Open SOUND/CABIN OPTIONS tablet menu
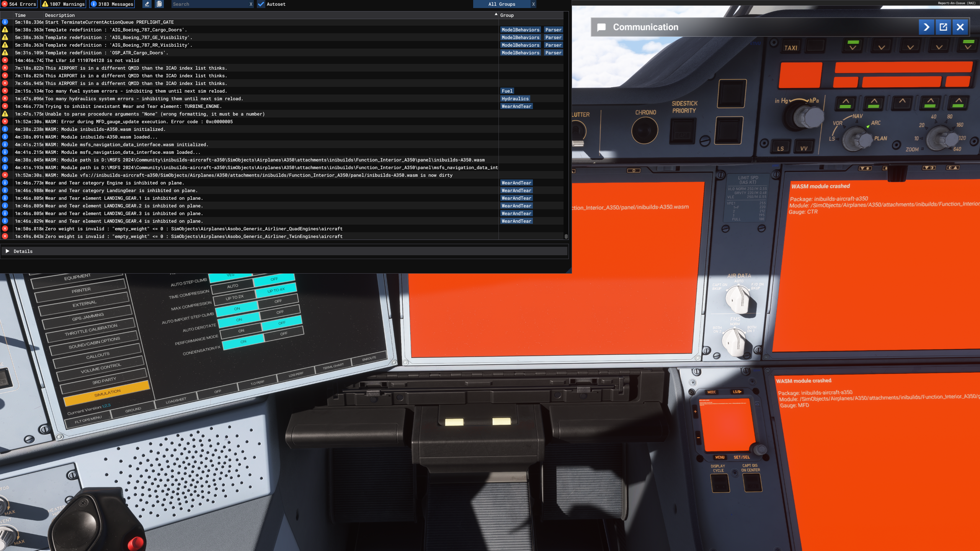980x551 pixels. (94, 343)
